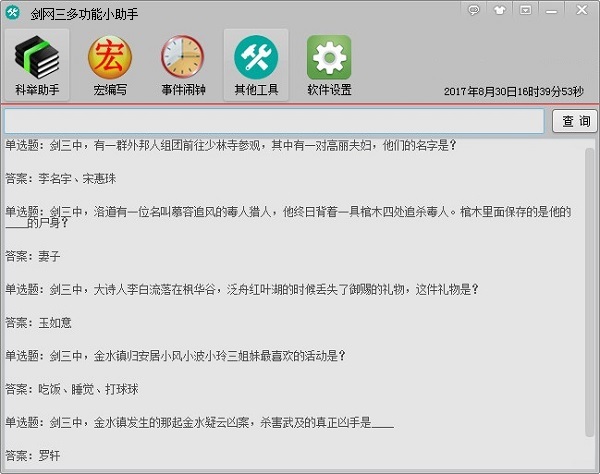Click the results vertical scrollbar

coord(589,292)
